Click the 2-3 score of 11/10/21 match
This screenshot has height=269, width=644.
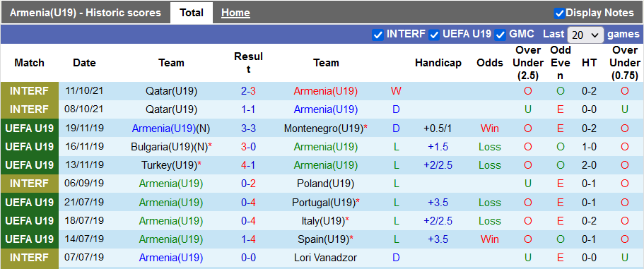coord(249,91)
